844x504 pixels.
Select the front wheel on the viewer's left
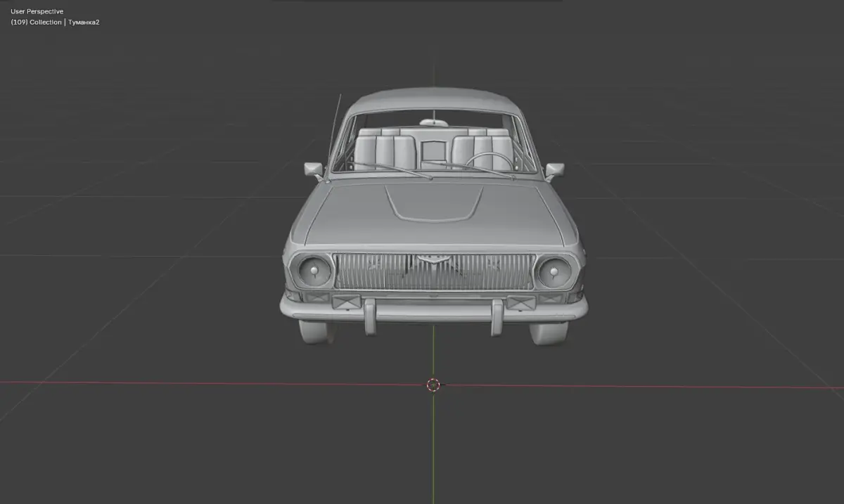[316, 331]
